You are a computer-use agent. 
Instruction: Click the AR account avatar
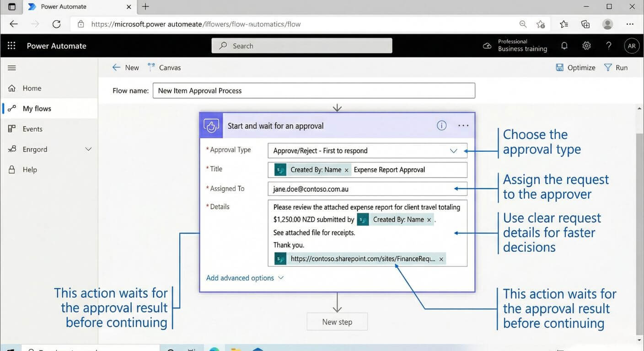tap(631, 46)
